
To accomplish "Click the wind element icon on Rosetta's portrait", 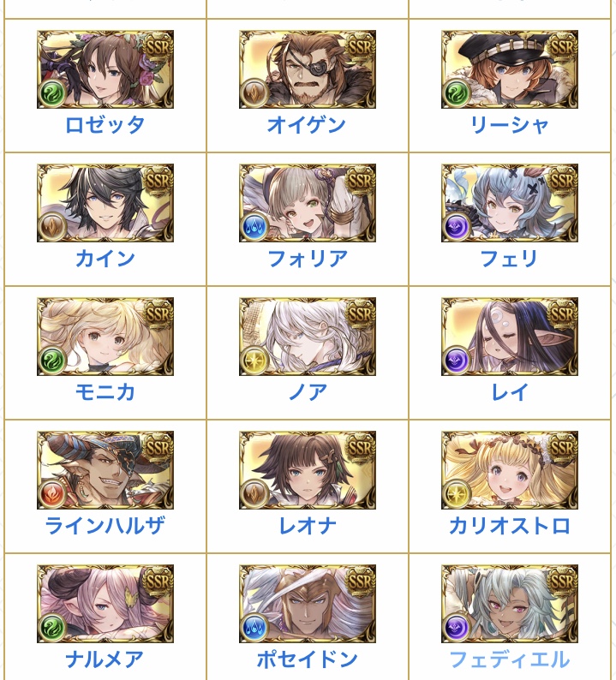I will pos(53,92).
